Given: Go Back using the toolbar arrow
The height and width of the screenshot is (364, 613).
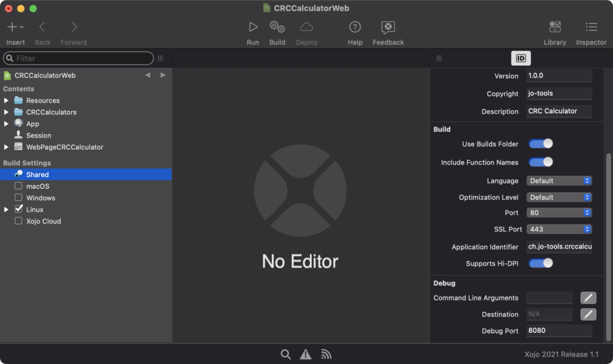Looking at the screenshot, I should pyautogui.click(x=43, y=27).
